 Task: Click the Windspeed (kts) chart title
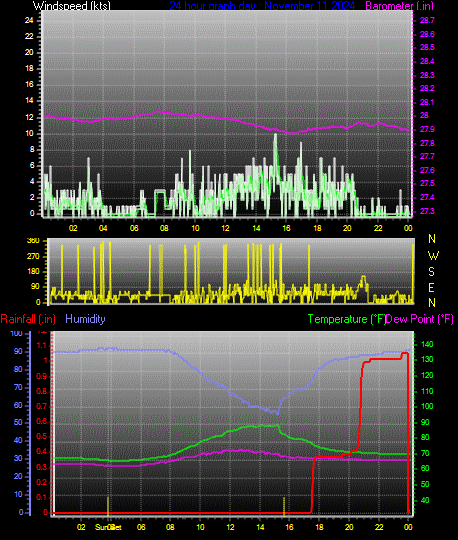click(x=72, y=6)
